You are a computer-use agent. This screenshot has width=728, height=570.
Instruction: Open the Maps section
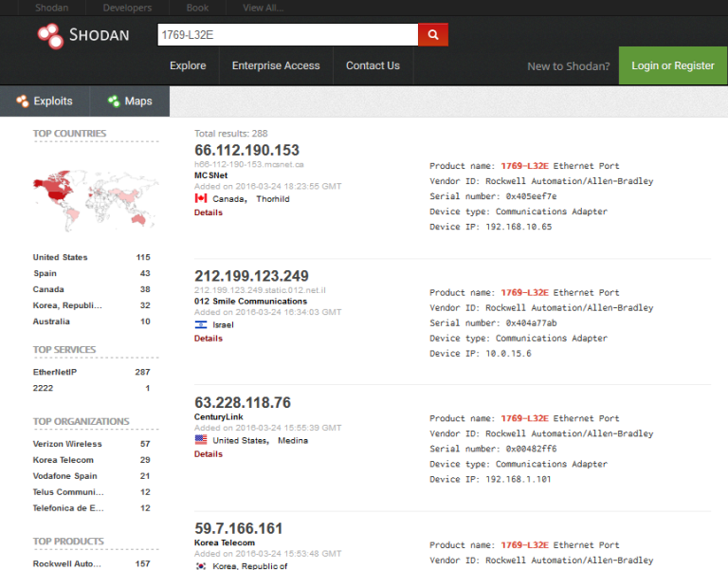[129, 101]
